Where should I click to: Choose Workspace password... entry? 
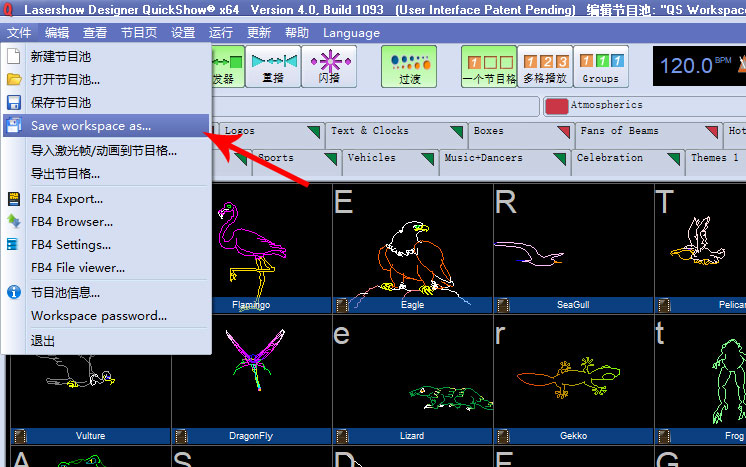[x=106, y=316]
